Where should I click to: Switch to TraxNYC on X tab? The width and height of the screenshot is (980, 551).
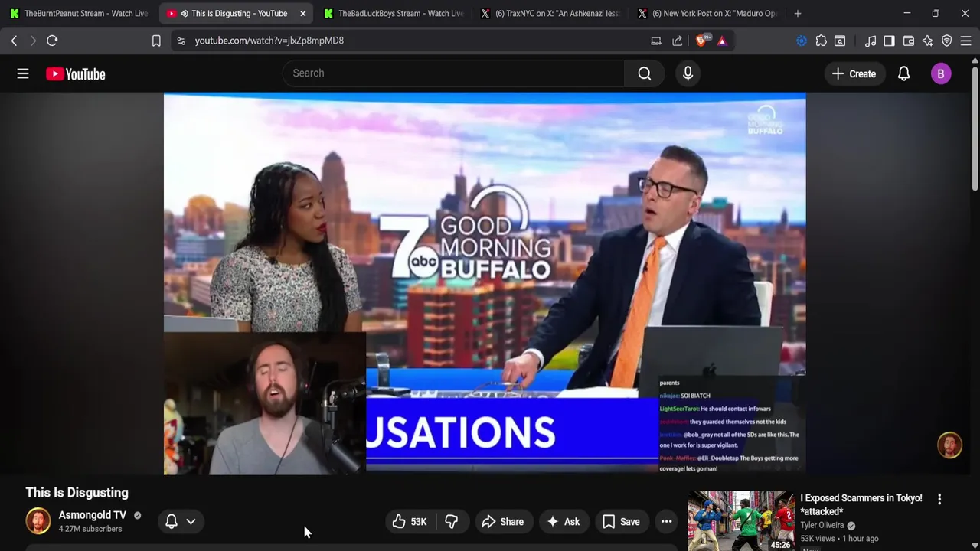click(550, 13)
